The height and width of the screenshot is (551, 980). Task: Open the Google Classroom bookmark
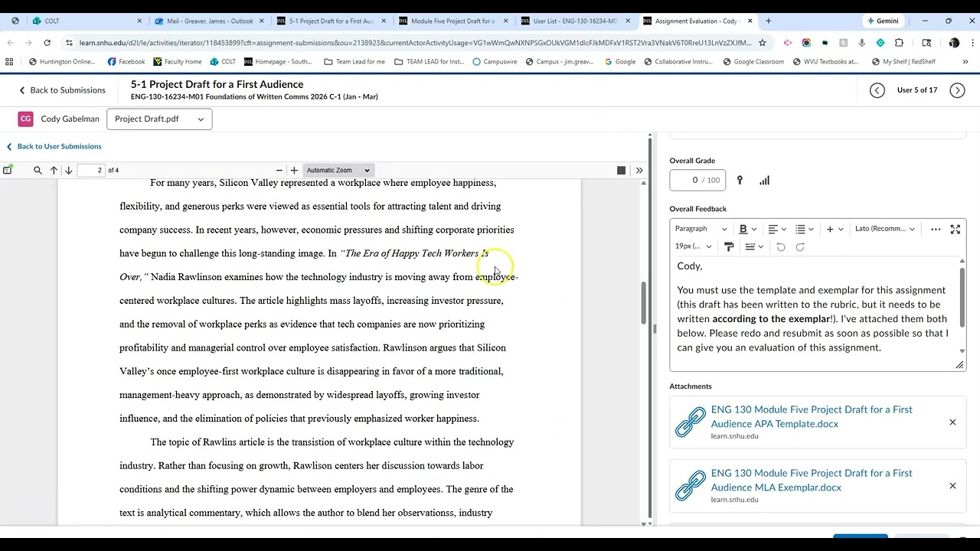tap(753, 61)
